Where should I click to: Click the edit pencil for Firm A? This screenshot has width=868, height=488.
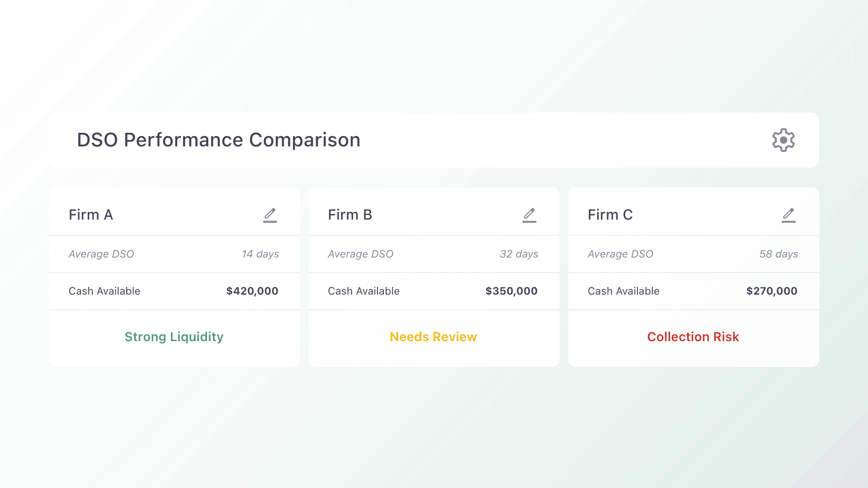tap(270, 215)
